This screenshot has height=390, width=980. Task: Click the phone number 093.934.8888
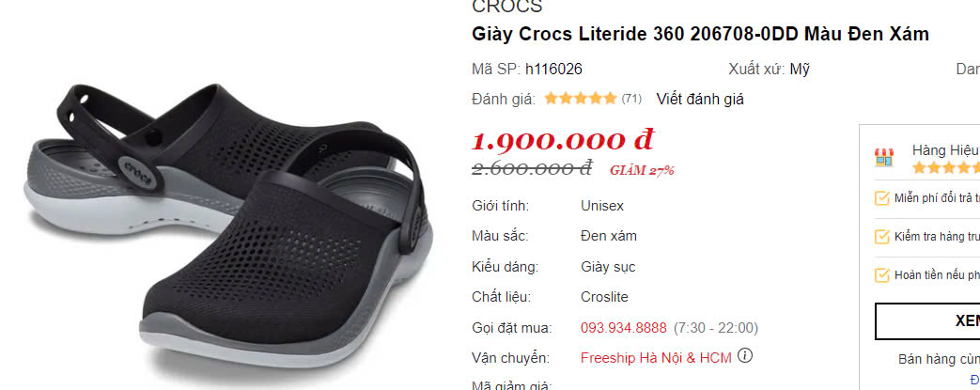click(624, 327)
